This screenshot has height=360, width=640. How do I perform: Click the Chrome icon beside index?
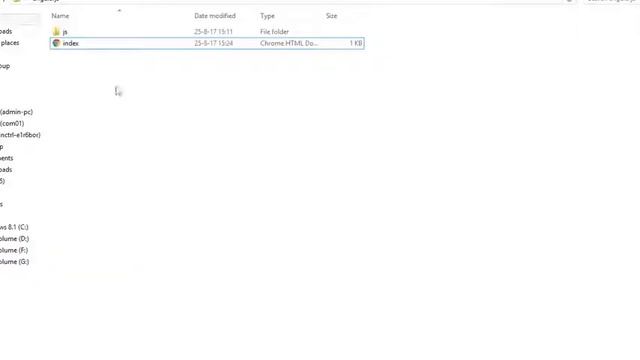(x=56, y=43)
